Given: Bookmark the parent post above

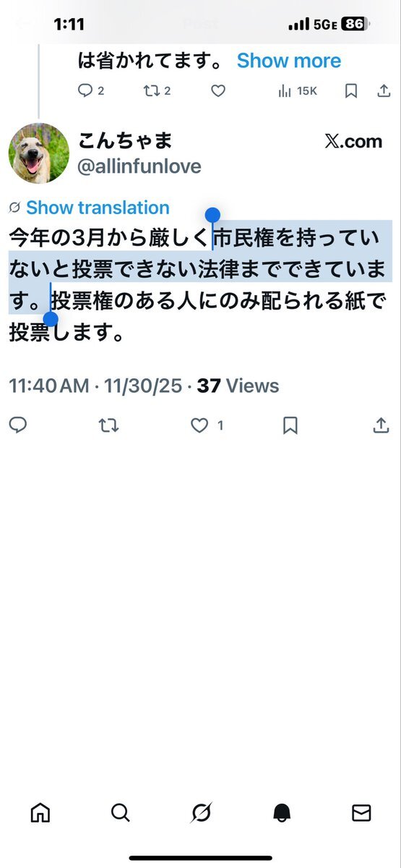Looking at the screenshot, I should click(350, 91).
